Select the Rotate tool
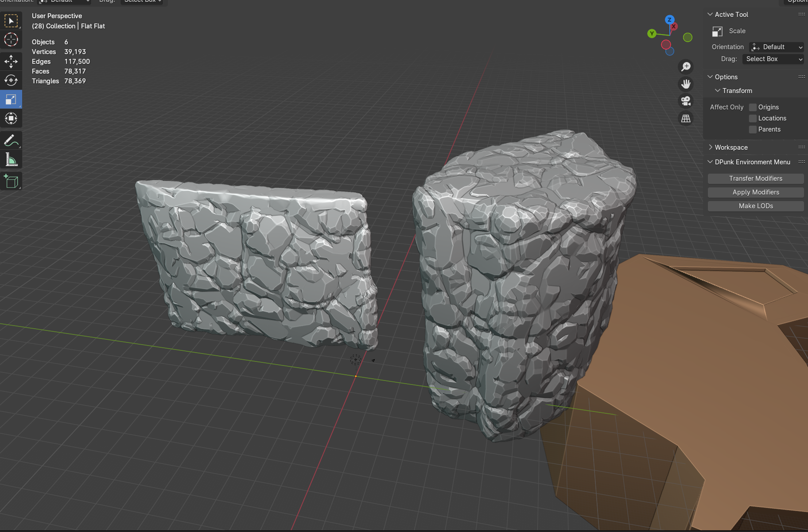 pyautogui.click(x=11, y=80)
